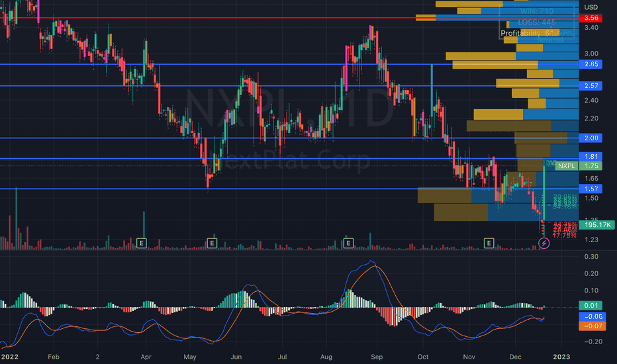Click the blue 2.00 price label
This screenshot has width=617, height=364.
[591, 138]
